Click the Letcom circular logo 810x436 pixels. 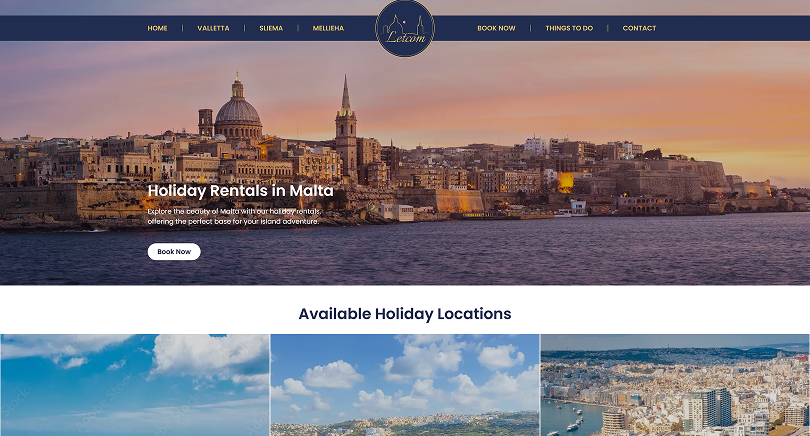pyautogui.click(x=404, y=28)
